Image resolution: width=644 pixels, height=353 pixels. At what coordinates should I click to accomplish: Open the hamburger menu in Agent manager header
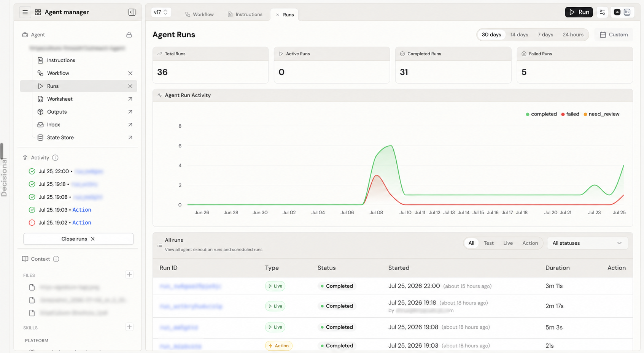click(25, 12)
